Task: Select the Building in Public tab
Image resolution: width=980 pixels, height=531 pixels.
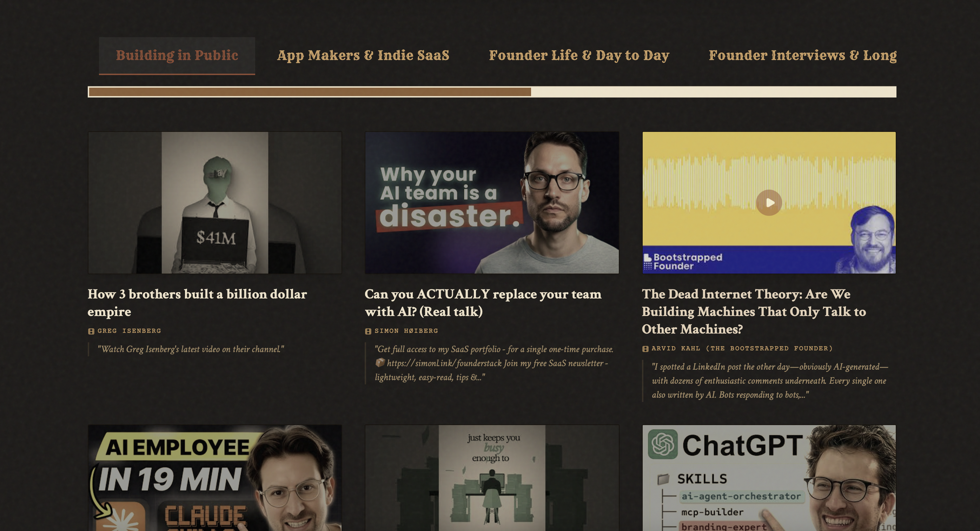Action: coord(177,55)
